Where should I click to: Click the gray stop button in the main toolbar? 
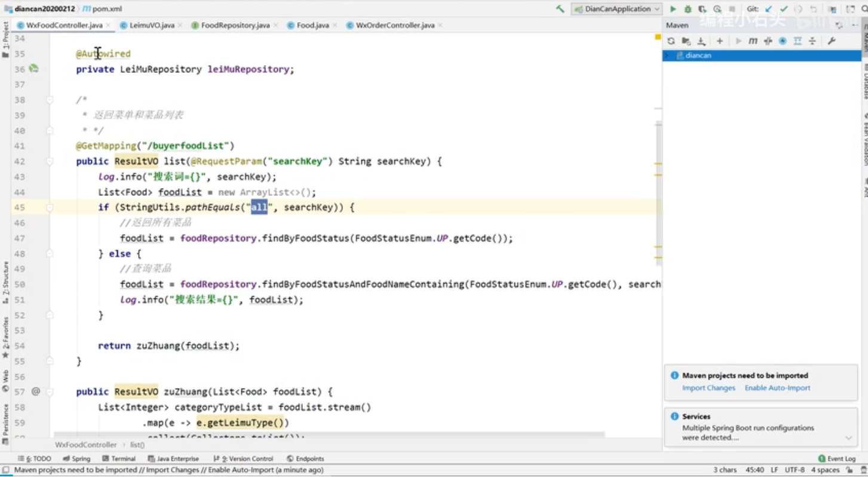pos(732,9)
